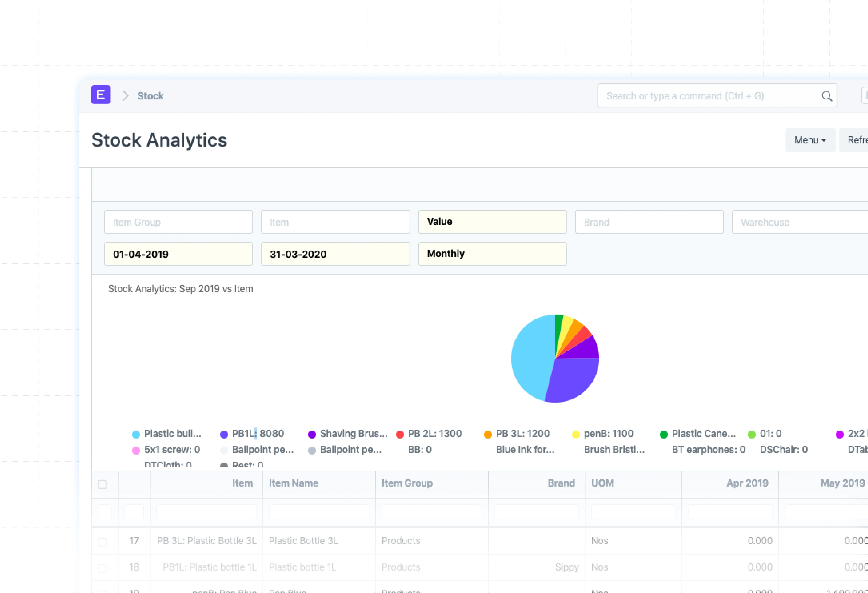Click the Item Group column header

(x=407, y=483)
